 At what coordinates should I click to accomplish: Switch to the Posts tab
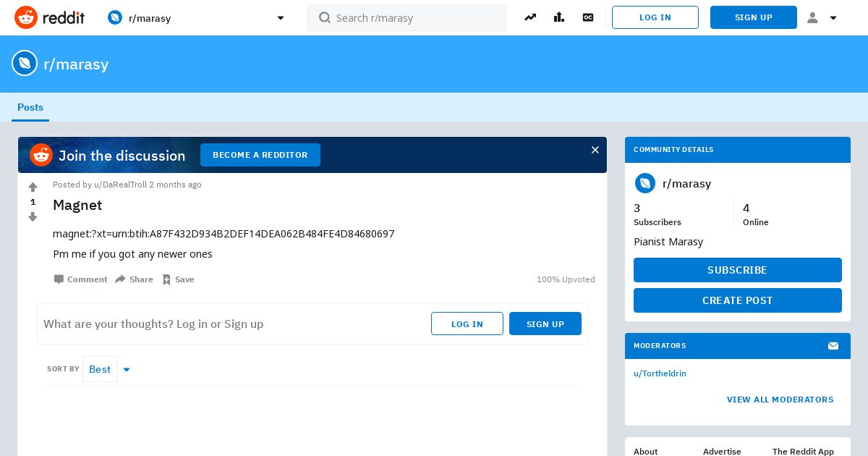tap(30, 107)
